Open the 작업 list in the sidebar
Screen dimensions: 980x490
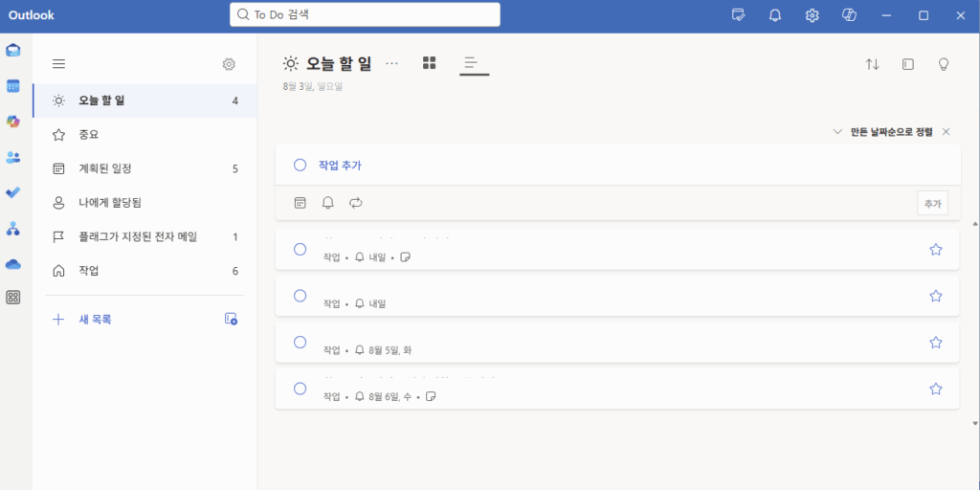145,271
